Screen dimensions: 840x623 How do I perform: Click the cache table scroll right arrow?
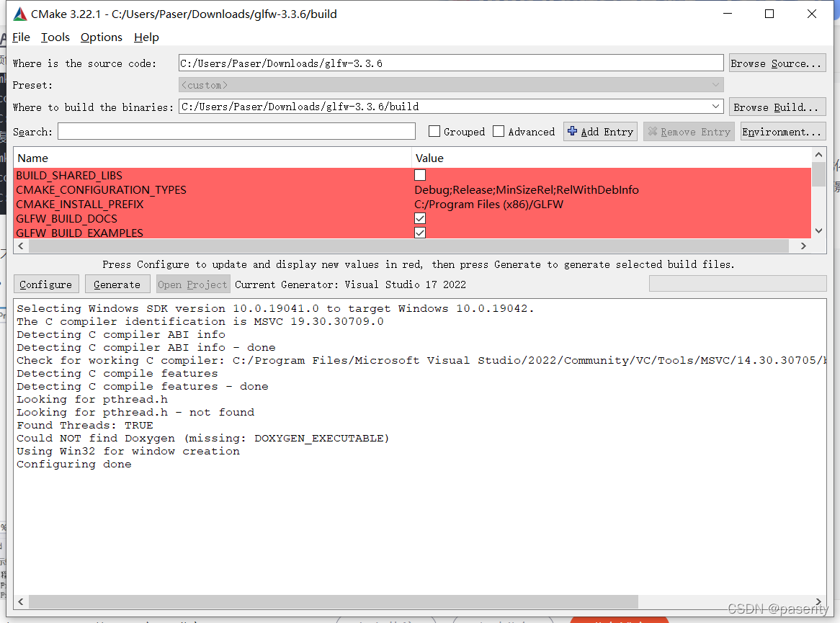pos(803,246)
